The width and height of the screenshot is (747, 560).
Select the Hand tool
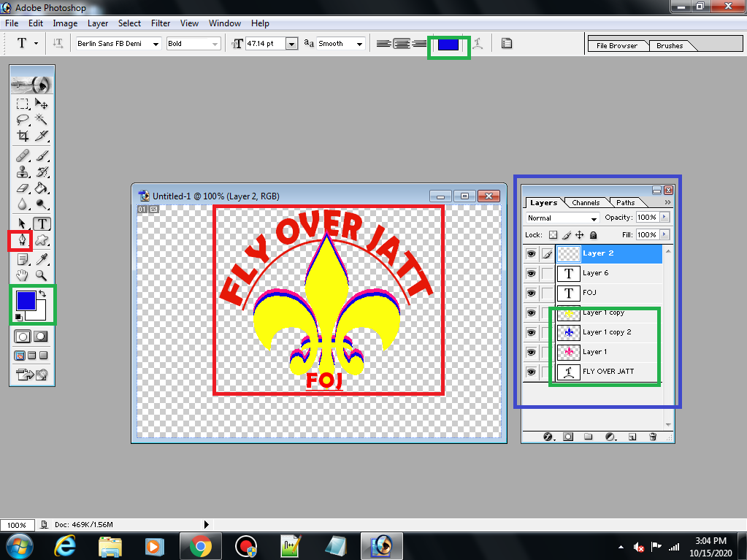coord(22,275)
